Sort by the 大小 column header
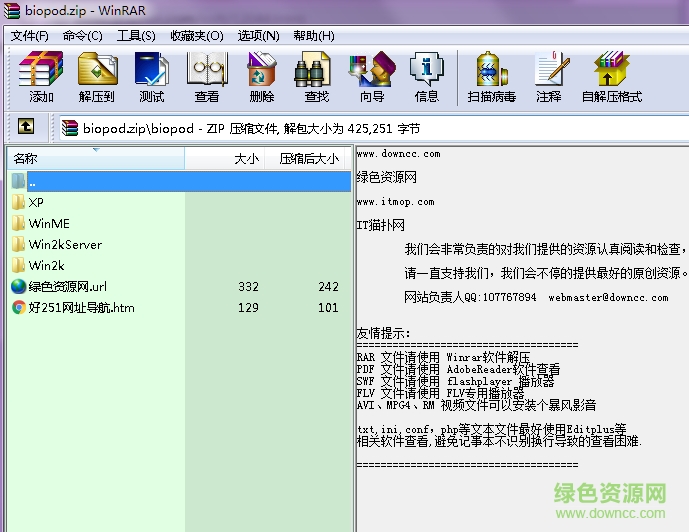Image resolution: width=689 pixels, height=532 pixels. (225, 159)
